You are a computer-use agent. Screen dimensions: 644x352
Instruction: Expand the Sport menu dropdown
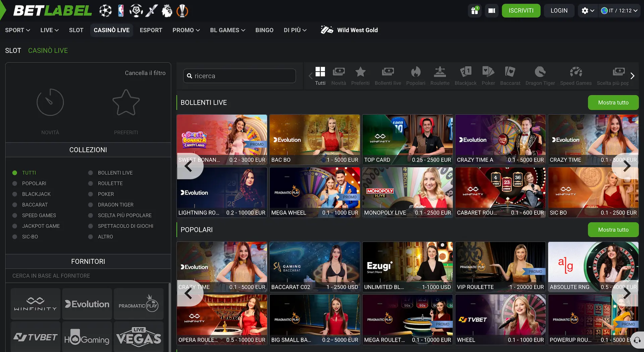click(x=17, y=30)
